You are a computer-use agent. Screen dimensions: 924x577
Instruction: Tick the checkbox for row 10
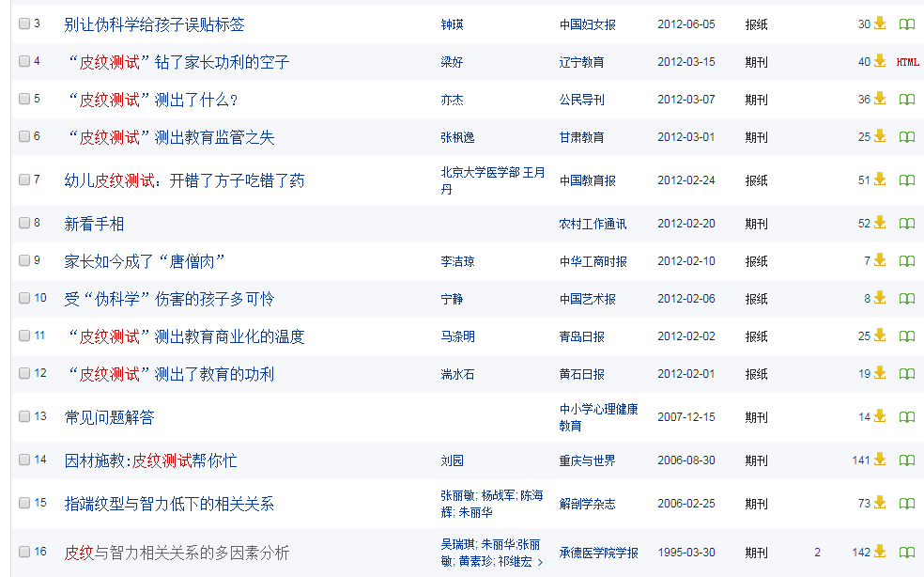pos(24,298)
